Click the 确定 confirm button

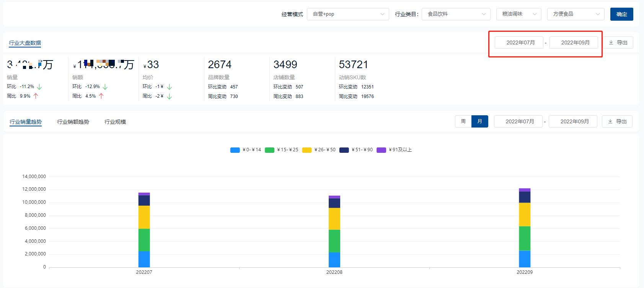click(x=621, y=14)
